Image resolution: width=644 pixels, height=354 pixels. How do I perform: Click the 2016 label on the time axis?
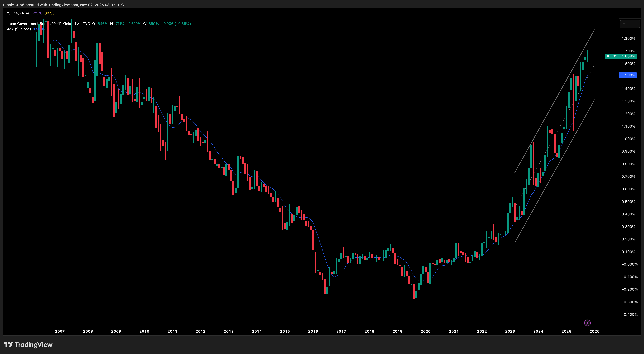pos(313,331)
